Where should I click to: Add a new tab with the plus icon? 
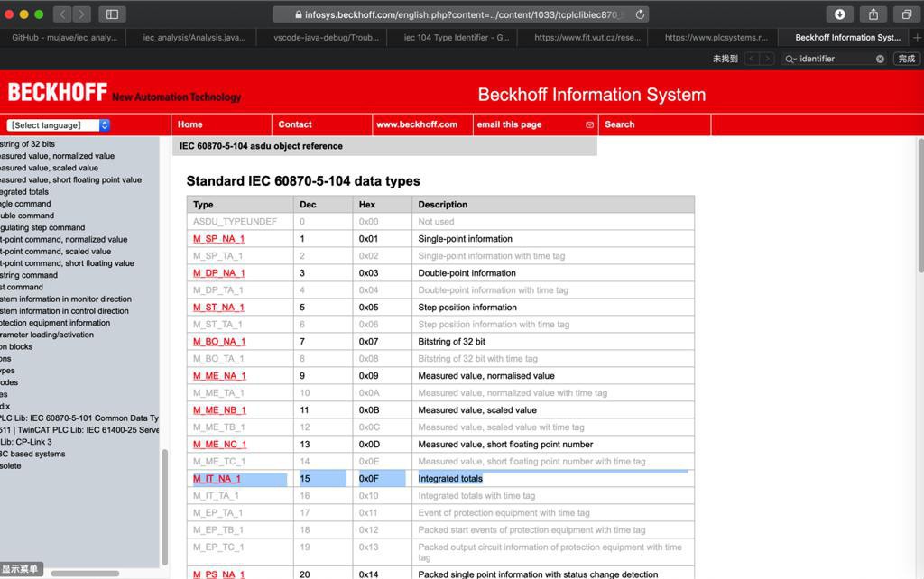[917, 37]
